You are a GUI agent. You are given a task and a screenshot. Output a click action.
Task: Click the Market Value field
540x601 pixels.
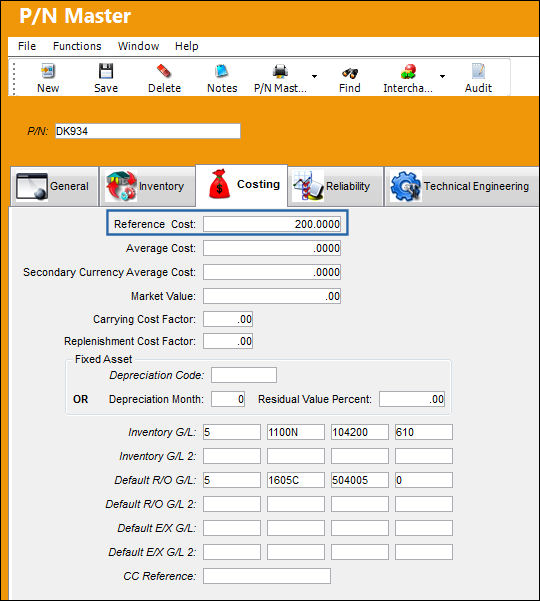coord(272,296)
